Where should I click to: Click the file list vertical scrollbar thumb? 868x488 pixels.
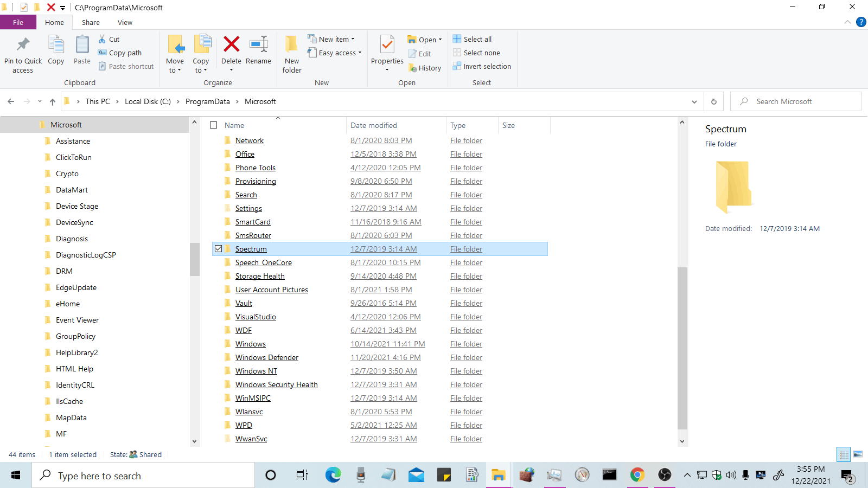[x=682, y=348]
